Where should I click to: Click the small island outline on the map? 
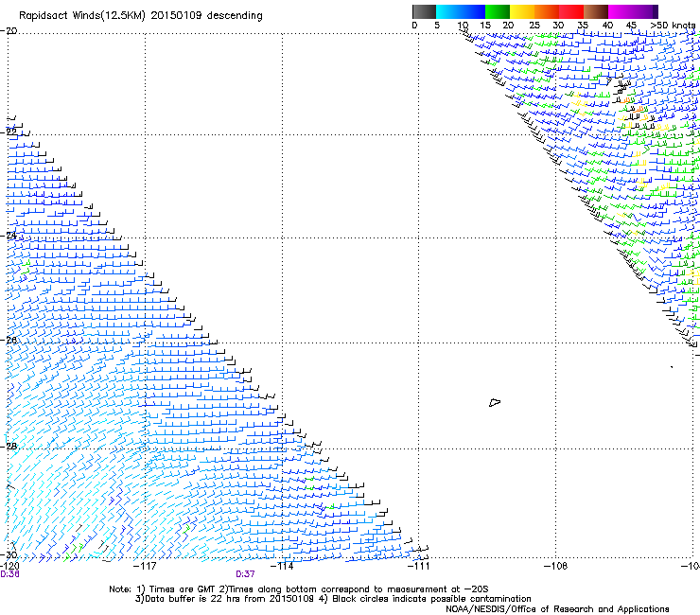pos(495,402)
